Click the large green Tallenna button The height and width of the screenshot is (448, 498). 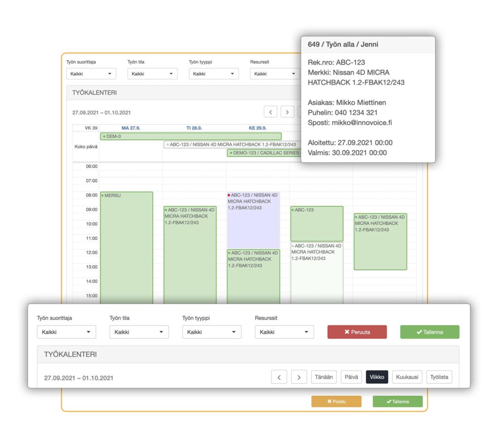point(430,332)
